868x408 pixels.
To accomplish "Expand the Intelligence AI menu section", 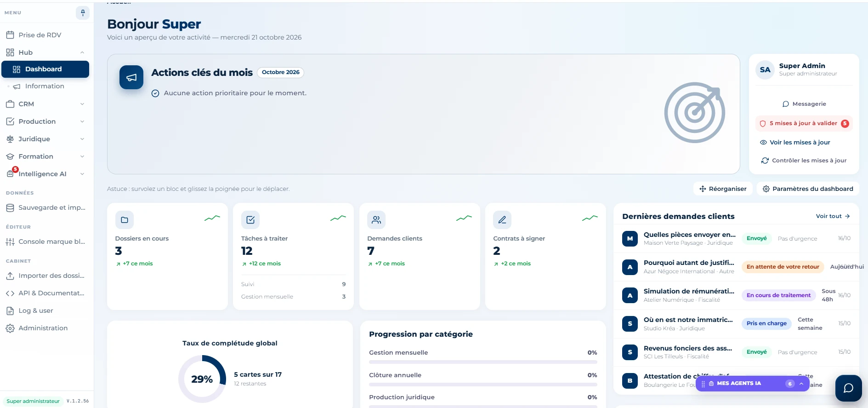I will click(82, 174).
